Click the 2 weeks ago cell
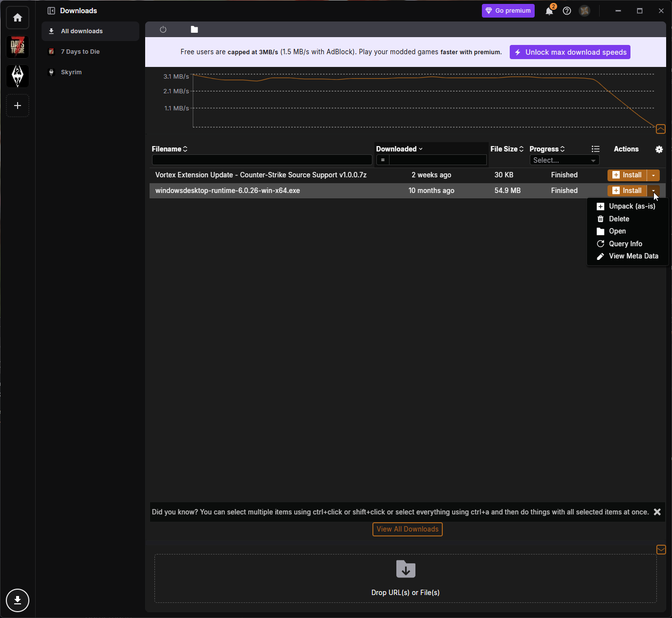 (x=432, y=175)
